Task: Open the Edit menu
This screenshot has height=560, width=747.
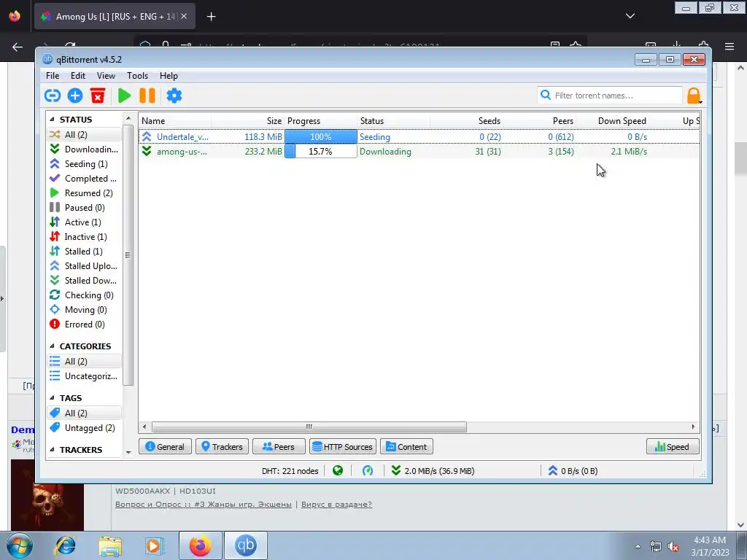Action: 77,76
